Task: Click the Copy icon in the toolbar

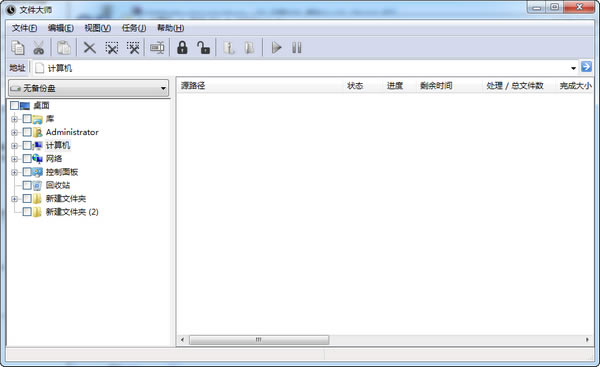Action: coord(17,48)
